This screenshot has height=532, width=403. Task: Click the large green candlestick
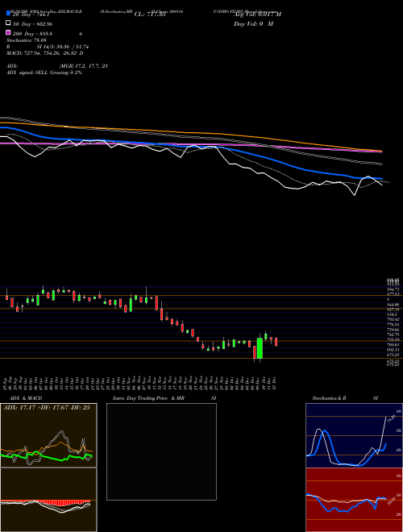pyautogui.click(x=260, y=348)
